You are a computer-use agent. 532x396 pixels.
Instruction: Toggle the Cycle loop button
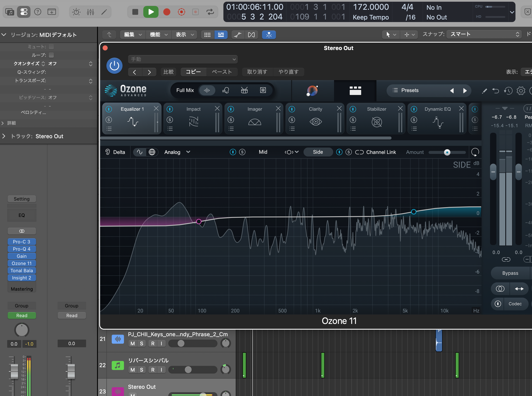210,12
